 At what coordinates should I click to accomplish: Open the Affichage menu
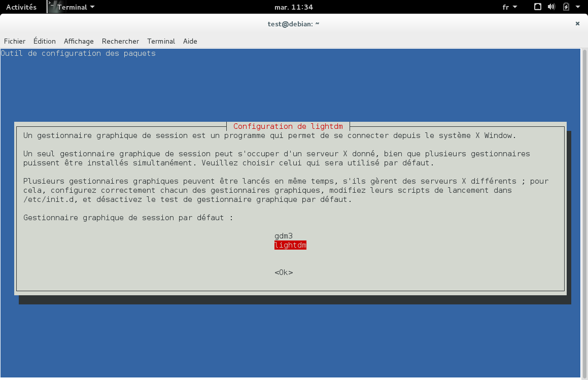tap(79, 41)
